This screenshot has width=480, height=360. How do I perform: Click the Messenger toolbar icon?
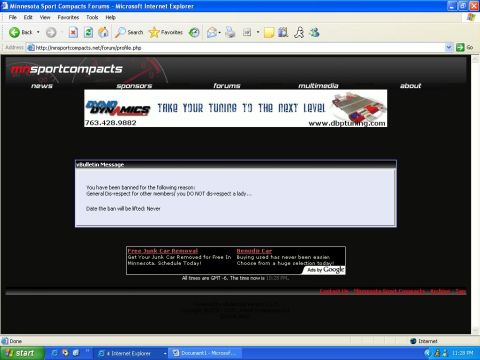(314, 32)
